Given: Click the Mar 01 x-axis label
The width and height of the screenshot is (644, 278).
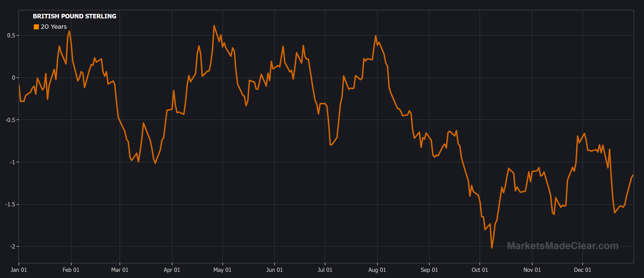Looking at the screenshot, I should click(120, 270).
